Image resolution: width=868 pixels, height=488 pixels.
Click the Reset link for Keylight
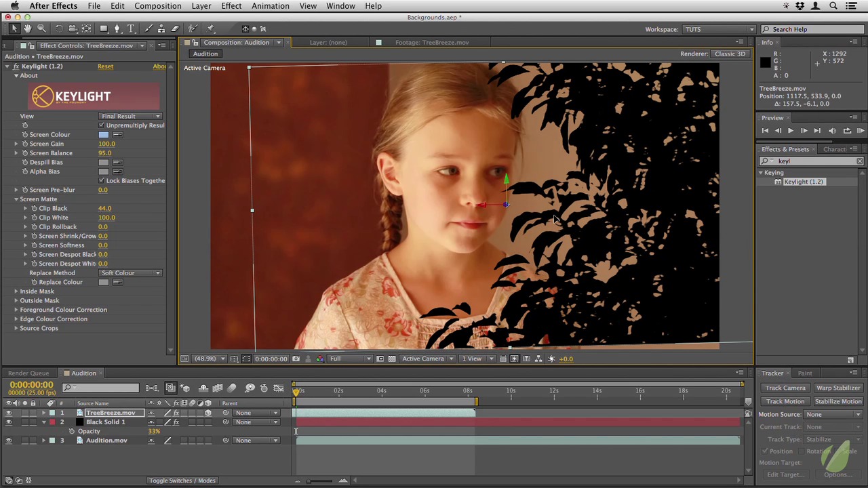pyautogui.click(x=105, y=66)
